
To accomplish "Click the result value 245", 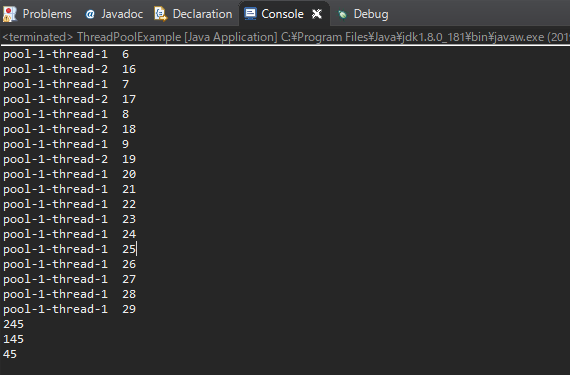I will tap(13, 324).
